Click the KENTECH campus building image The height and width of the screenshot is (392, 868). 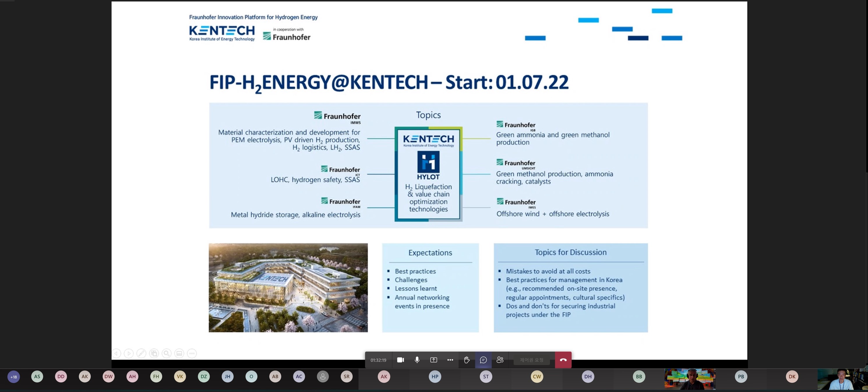coord(288,288)
